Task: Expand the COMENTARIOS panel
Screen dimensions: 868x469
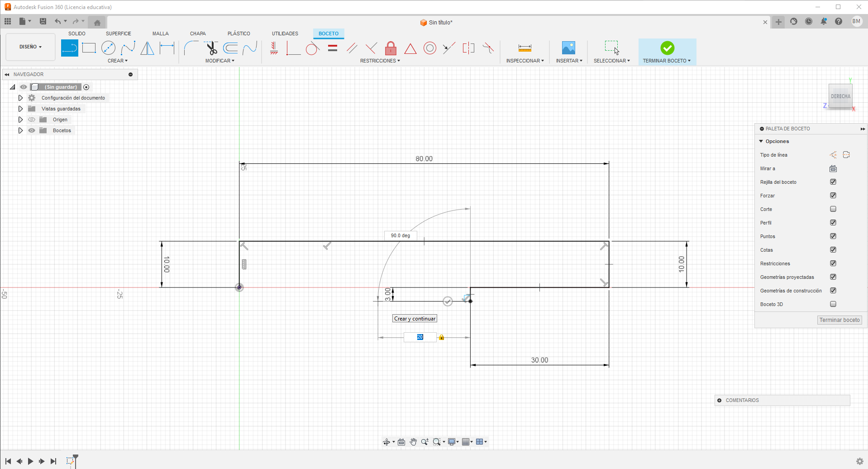Action: [720, 400]
